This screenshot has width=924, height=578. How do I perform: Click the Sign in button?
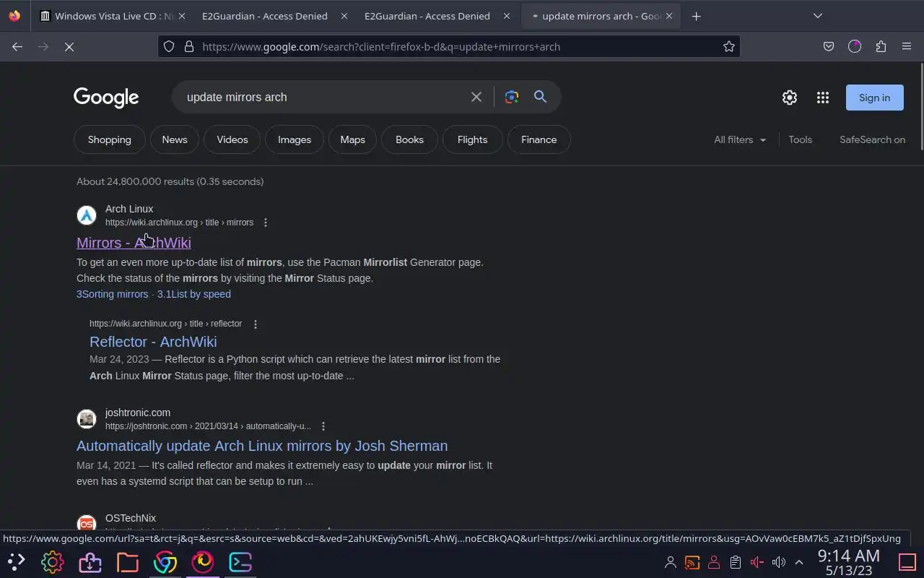coord(874,98)
